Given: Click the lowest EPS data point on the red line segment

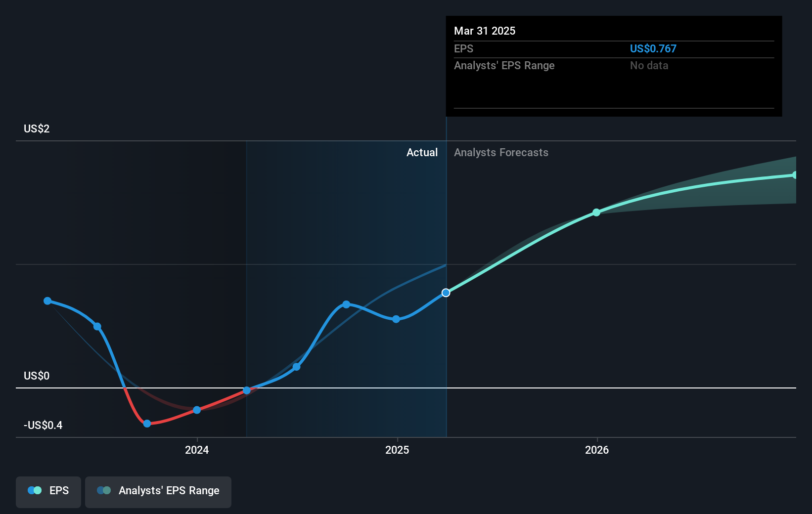Looking at the screenshot, I should pyautogui.click(x=147, y=424).
